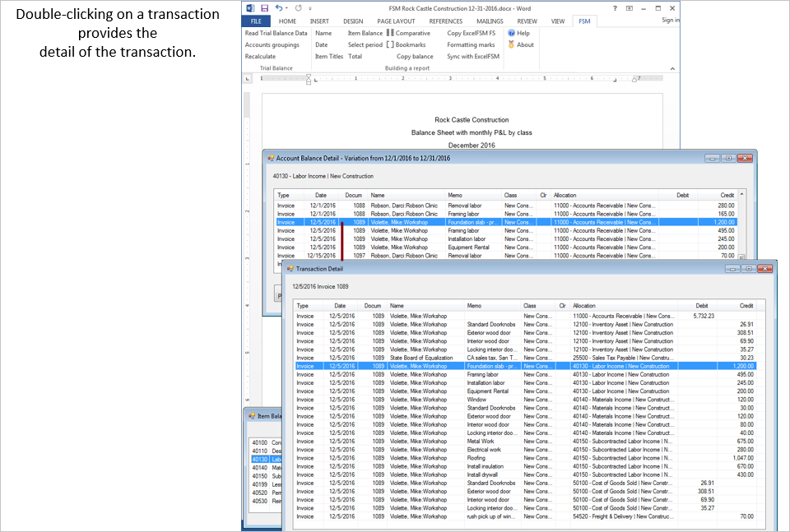
Task: Open the VIEW ribbon tab
Action: (558, 21)
